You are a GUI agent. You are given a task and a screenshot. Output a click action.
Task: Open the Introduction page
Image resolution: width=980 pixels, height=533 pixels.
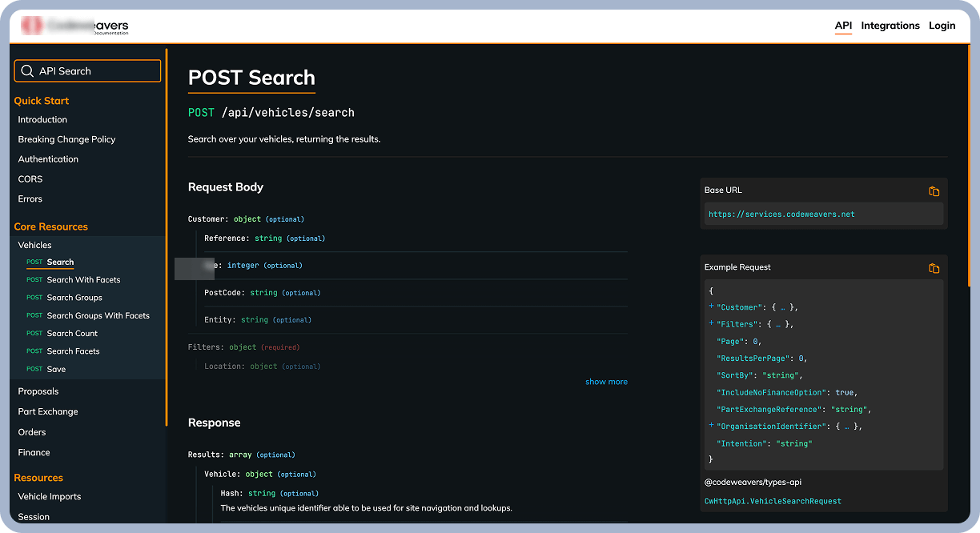42,119
